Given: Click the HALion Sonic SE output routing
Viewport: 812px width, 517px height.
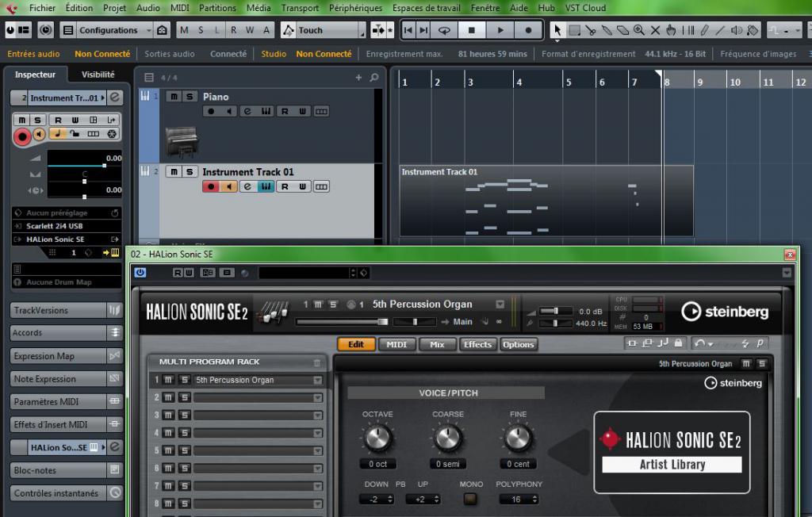Looking at the screenshot, I should coord(67,239).
